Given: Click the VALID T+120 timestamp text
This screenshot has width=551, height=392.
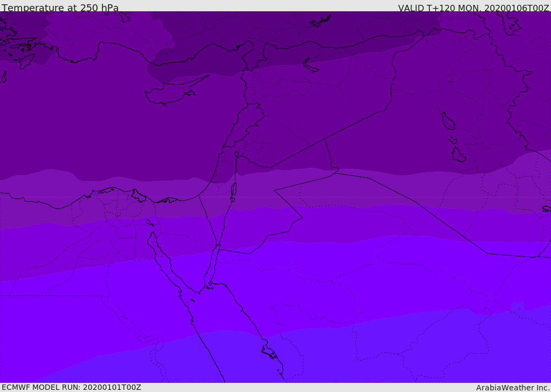Looking at the screenshot, I should coord(474,8).
